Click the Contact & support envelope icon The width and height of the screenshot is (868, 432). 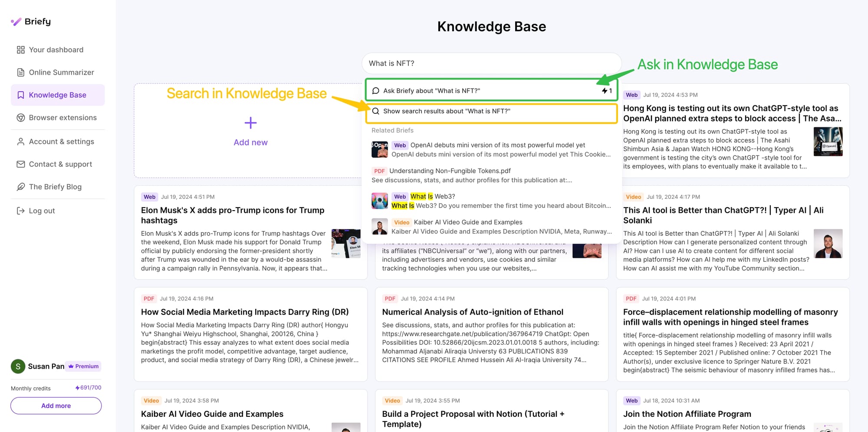20,164
